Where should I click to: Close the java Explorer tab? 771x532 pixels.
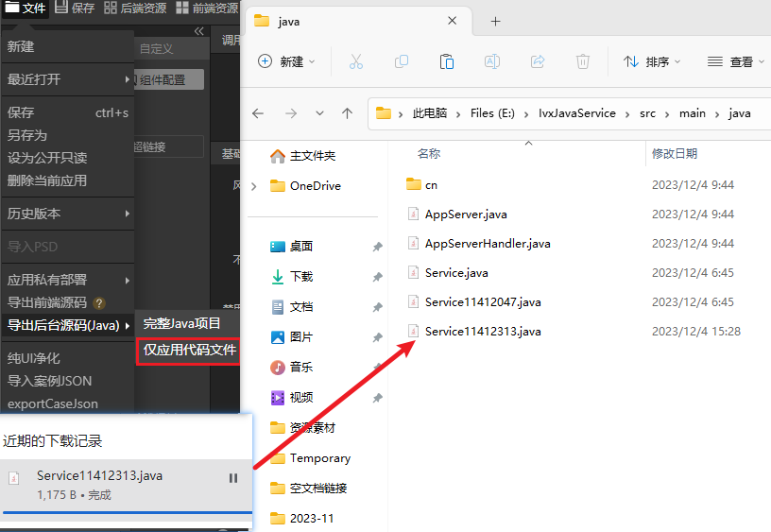coord(453,21)
